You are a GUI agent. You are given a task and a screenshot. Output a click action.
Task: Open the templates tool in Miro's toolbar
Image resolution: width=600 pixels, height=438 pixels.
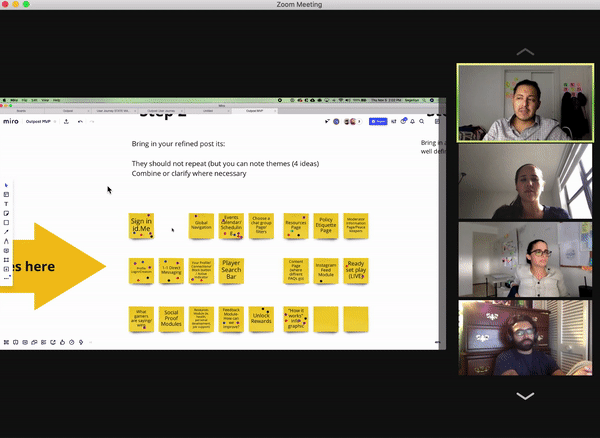point(6,194)
